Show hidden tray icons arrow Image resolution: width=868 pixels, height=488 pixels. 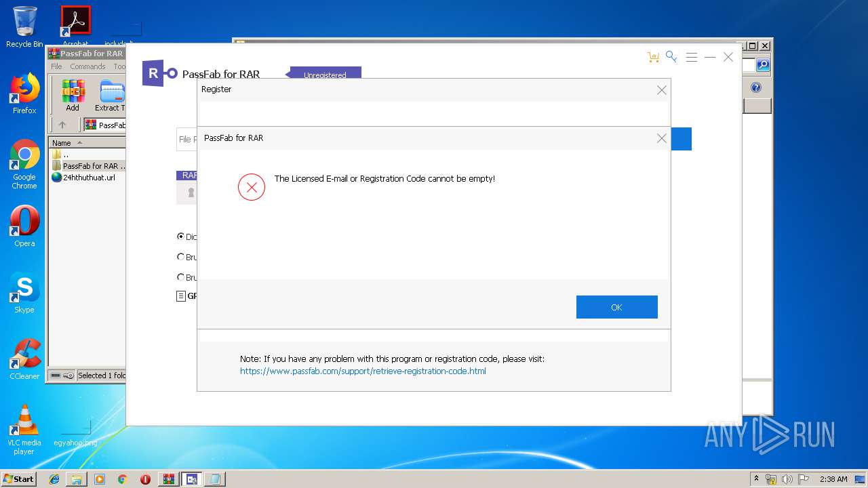[x=756, y=479]
